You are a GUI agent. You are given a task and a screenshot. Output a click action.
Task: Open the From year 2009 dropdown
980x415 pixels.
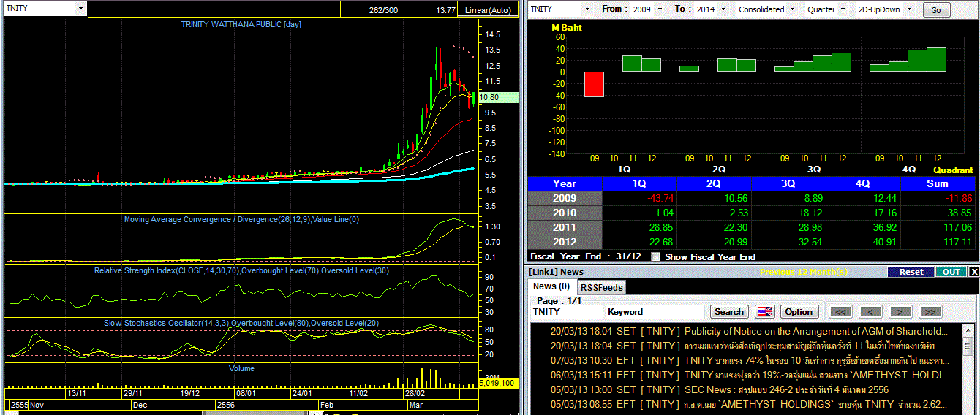pyautogui.click(x=660, y=9)
